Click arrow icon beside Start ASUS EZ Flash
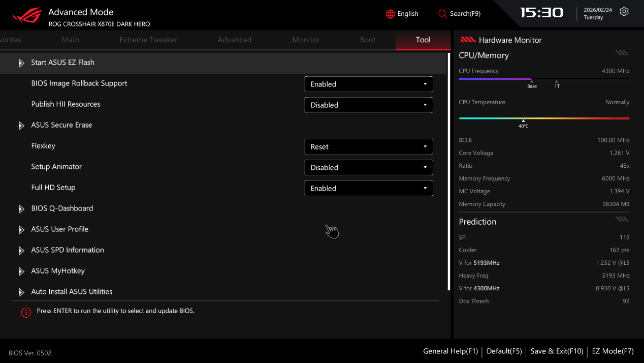Image resolution: width=644 pixels, height=363 pixels. [21, 63]
